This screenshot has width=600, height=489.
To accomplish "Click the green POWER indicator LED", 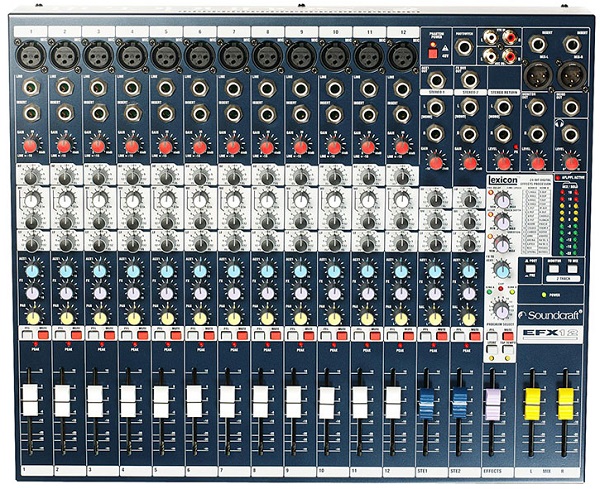I will [543, 295].
